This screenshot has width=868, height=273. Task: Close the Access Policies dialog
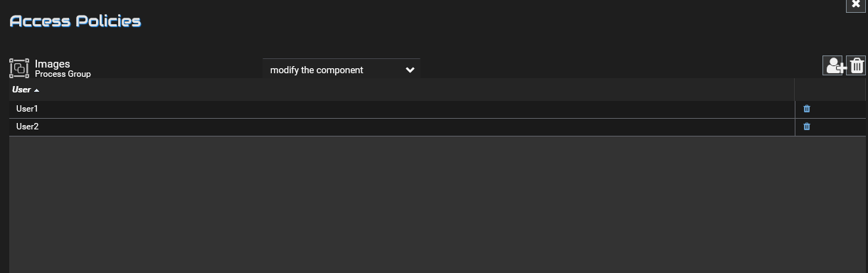coord(856,4)
